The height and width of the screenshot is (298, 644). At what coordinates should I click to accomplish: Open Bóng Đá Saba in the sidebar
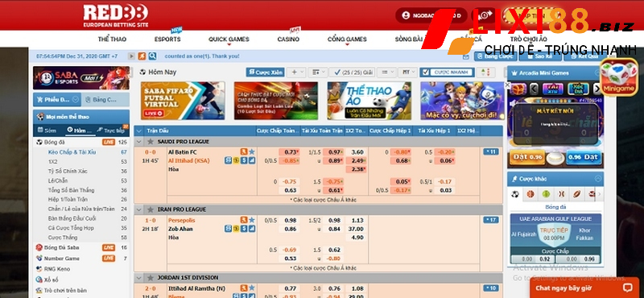click(x=62, y=247)
